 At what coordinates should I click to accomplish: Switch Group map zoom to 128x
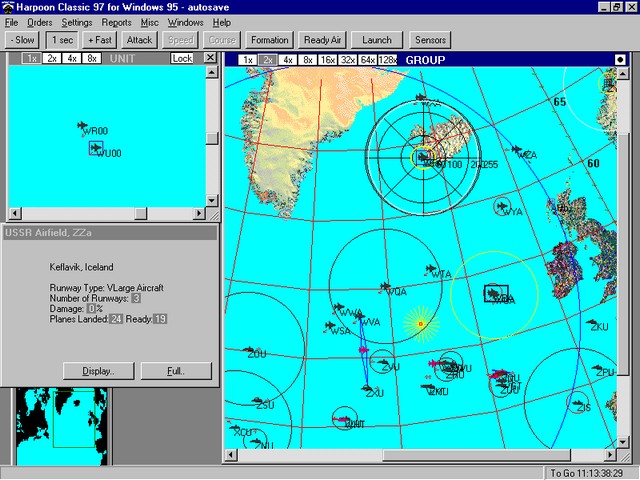[x=387, y=60]
